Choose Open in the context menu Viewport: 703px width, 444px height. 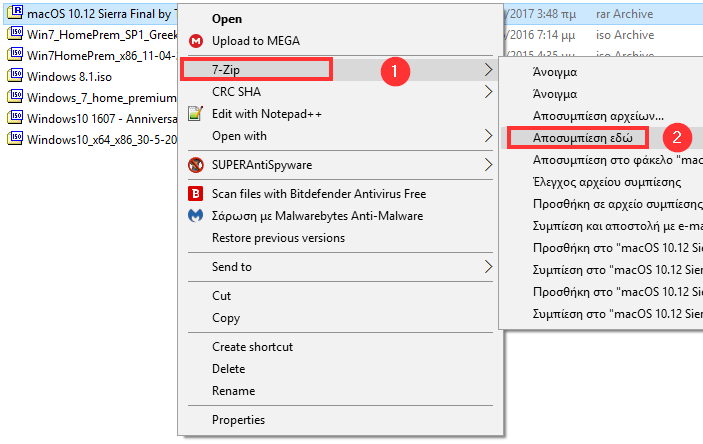click(227, 19)
